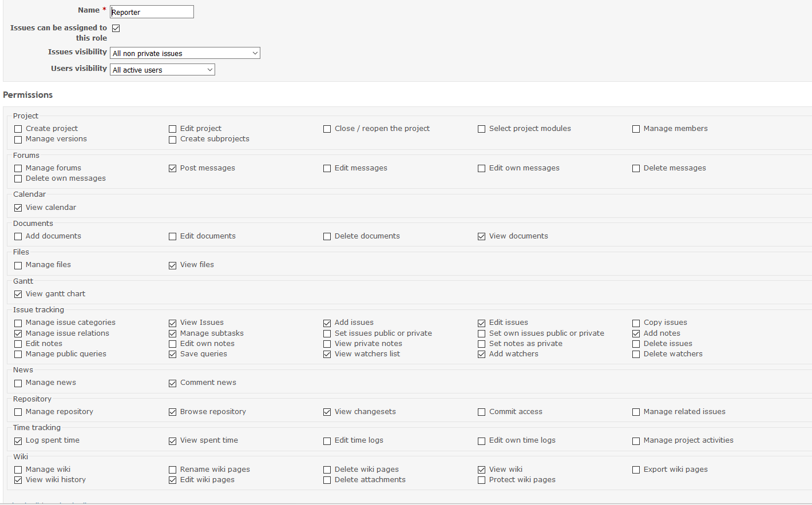812x505 pixels.
Task: Enable the Create project permission
Action: click(x=18, y=129)
